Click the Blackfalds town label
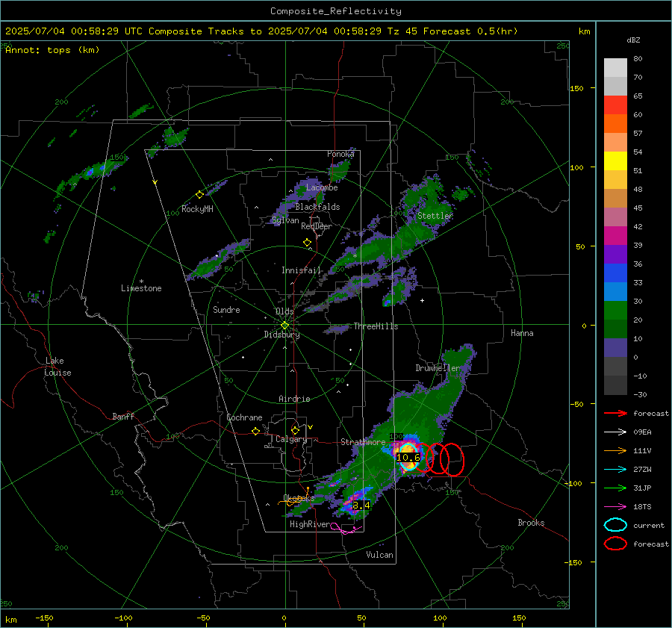 [x=317, y=207]
